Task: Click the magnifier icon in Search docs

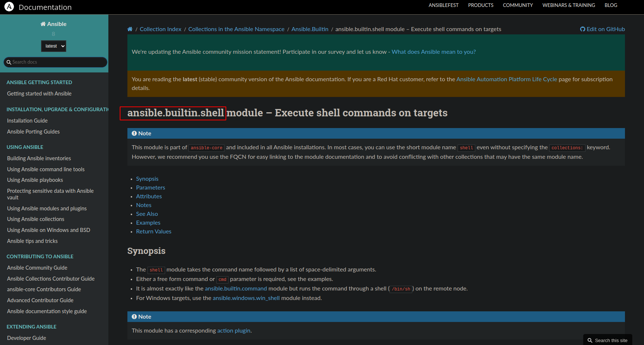Action: coord(9,62)
